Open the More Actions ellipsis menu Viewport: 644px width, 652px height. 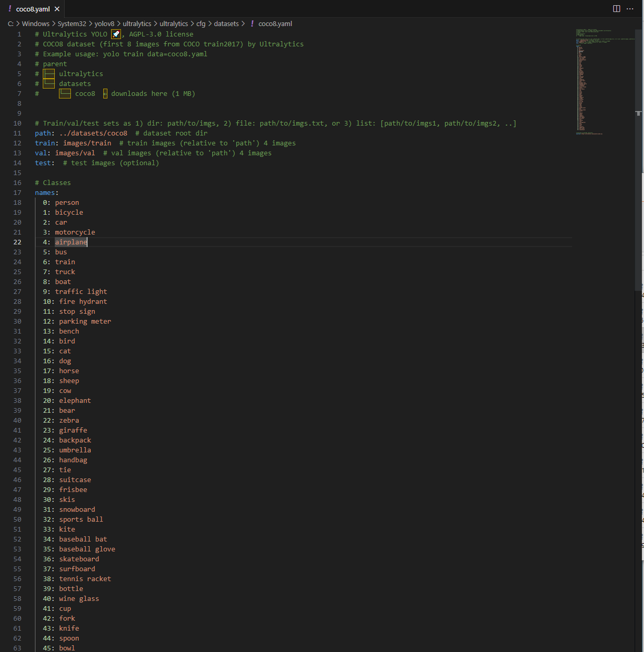pyautogui.click(x=630, y=9)
